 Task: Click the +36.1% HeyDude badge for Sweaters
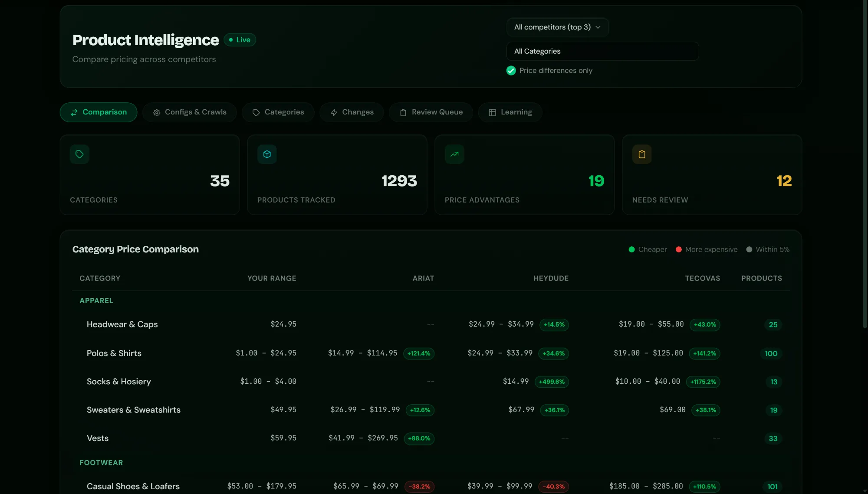554,410
